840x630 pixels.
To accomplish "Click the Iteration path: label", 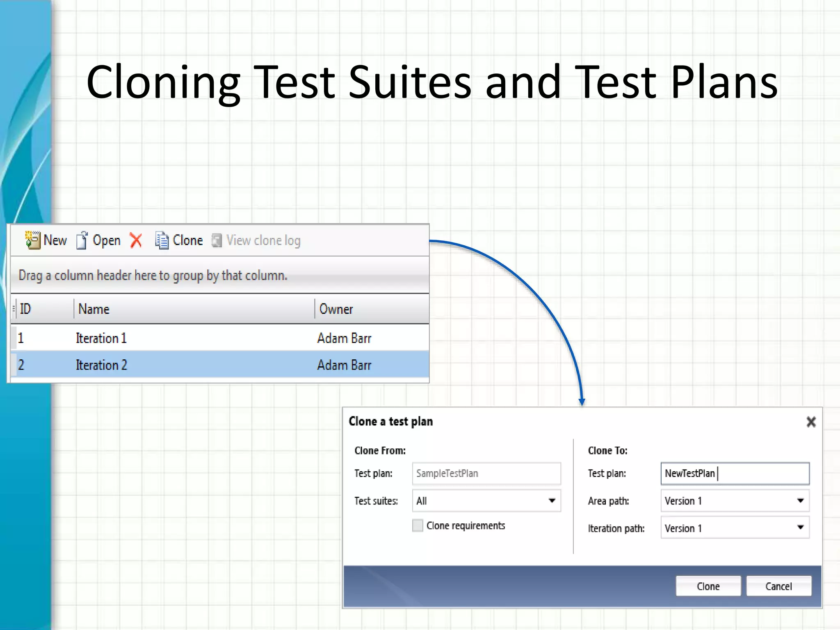I will tap(616, 528).
